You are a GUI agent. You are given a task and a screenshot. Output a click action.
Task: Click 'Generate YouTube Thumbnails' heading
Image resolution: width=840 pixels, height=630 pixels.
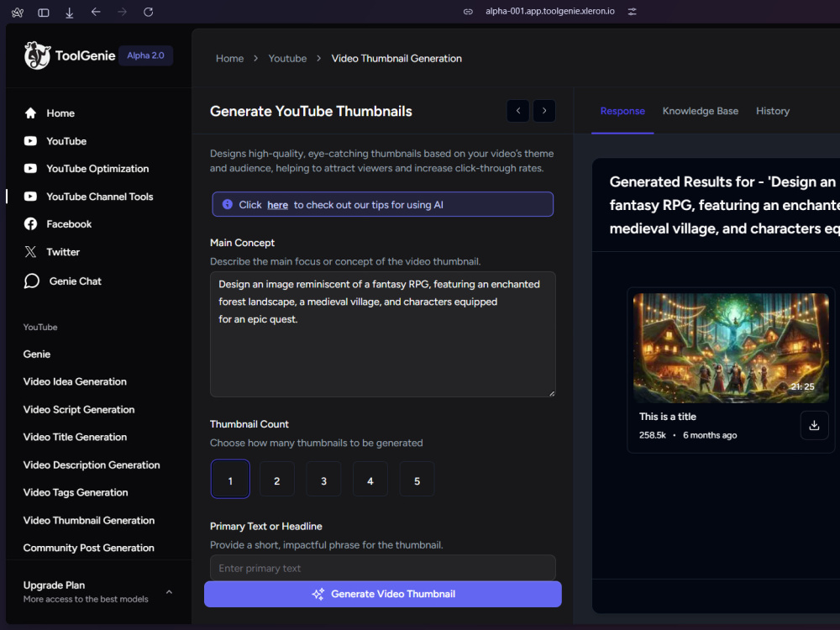(x=311, y=111)
